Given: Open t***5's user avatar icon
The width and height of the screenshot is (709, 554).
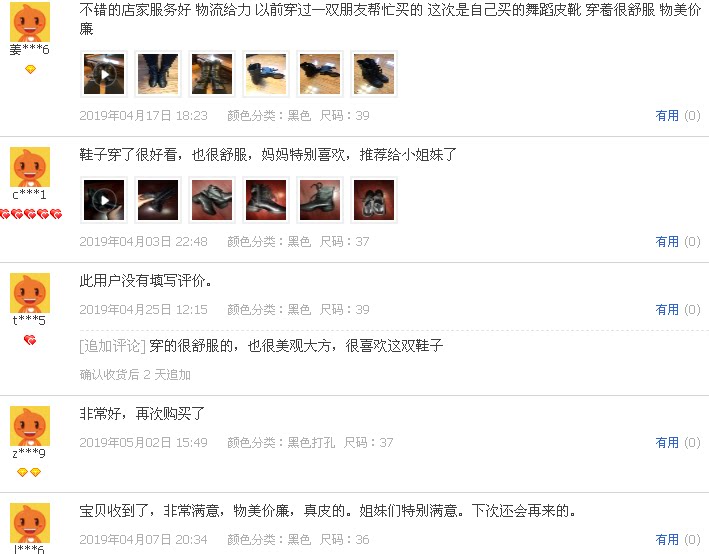Looking at the screenshot, I should click(30, 293).
